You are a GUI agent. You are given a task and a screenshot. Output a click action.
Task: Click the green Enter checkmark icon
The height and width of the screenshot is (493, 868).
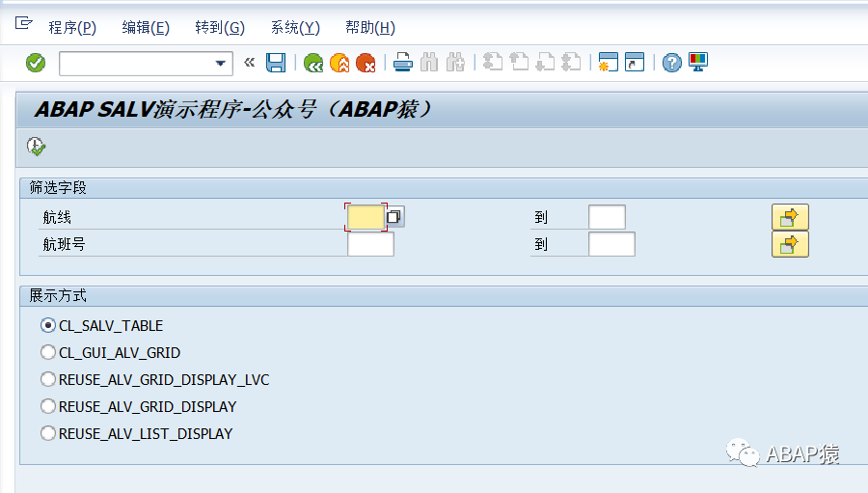click(x=36, y=63)
